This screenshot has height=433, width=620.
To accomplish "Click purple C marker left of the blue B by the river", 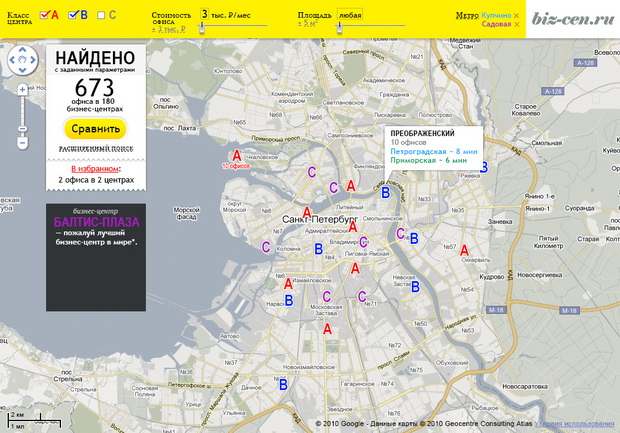I will 401,234.
